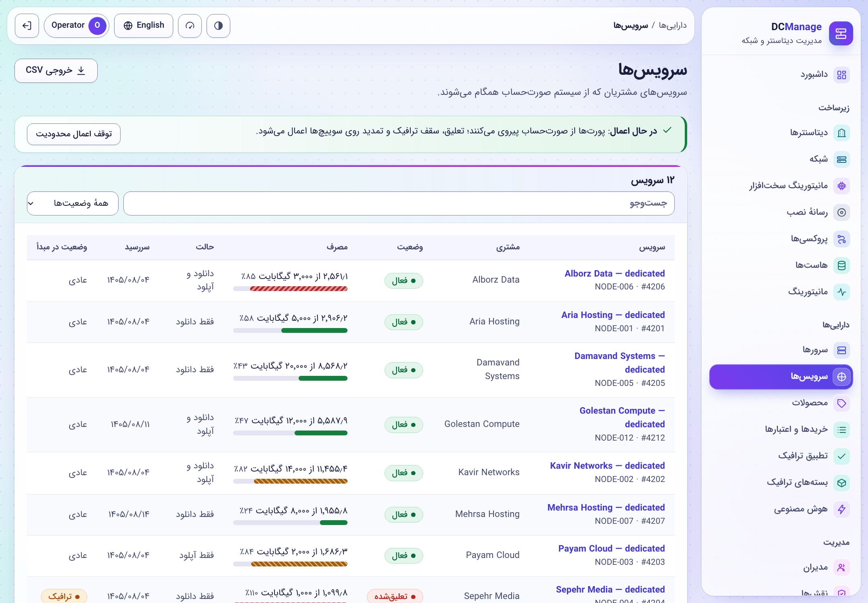Viewport: 868px width, 603px height.
Task: Open Kavir Networks — dedicated service link
Action: pyautogui.click(x=607, y=466)
